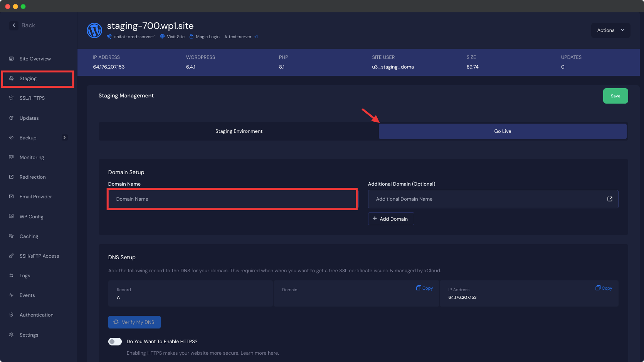Image resolution: width=644 pixels, height=362 pixels.
Task: Open the Actions dropdown
Action: (x=610, y=30)
